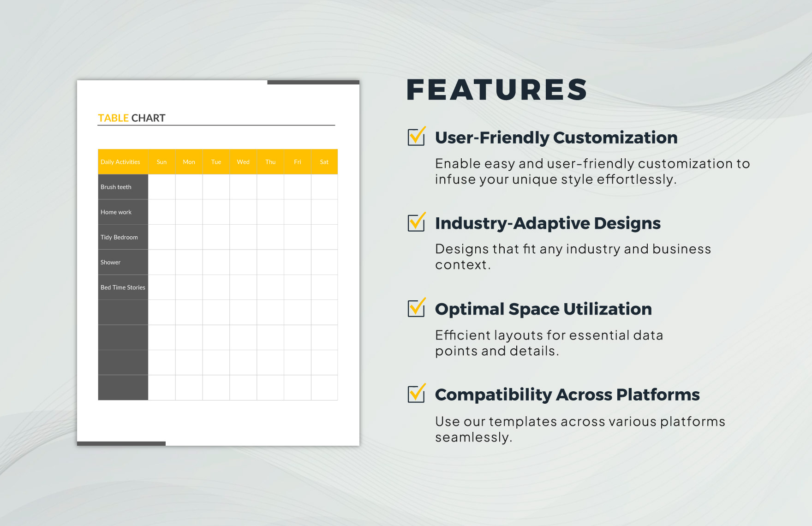Click the User-Friendly Customization heading
Image resolution: width=812 pixels, height=526 pixels.
pyautogui.click(x=556, y=137)
